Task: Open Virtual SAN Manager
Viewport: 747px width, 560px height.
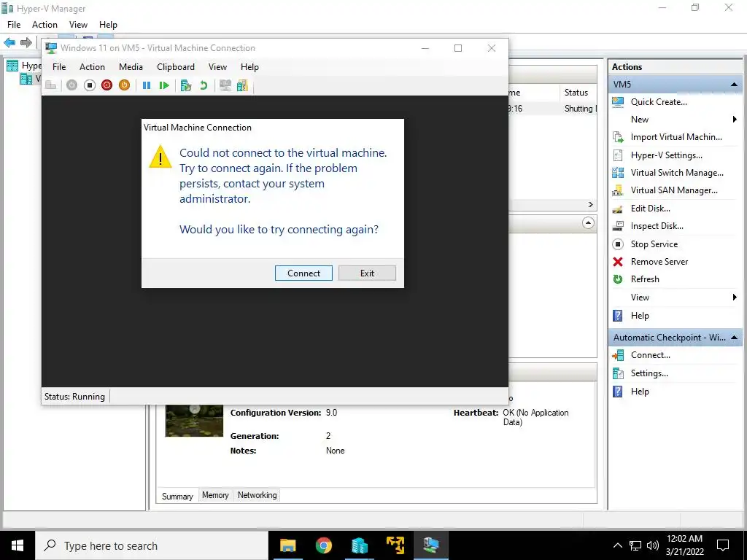Action: [x=674, y=190]
